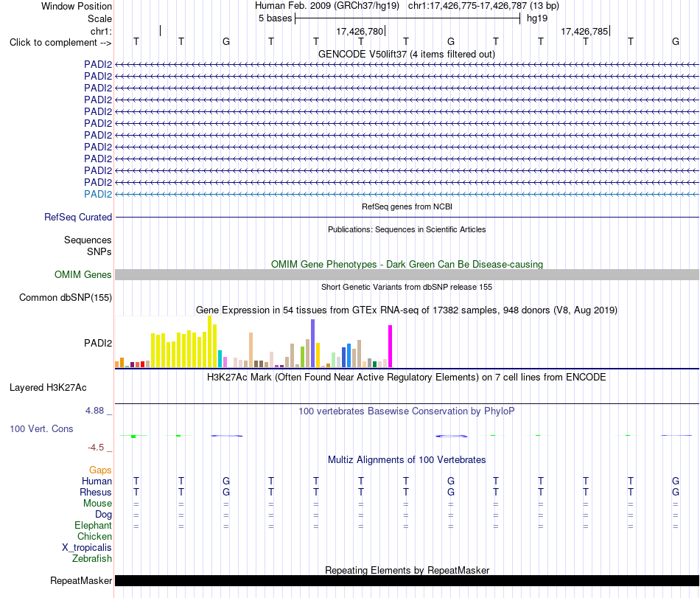The width and height of the screenshot is (700, 598).
Task: Select the Human species row label
Action: tap(97, 481)
